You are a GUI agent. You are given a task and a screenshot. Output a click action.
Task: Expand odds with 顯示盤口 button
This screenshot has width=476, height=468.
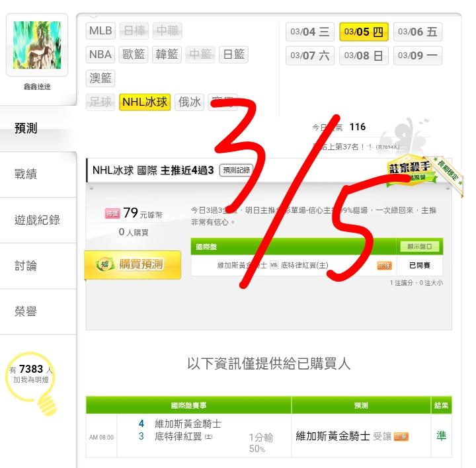pyautogui.click(x=420, y=247)
